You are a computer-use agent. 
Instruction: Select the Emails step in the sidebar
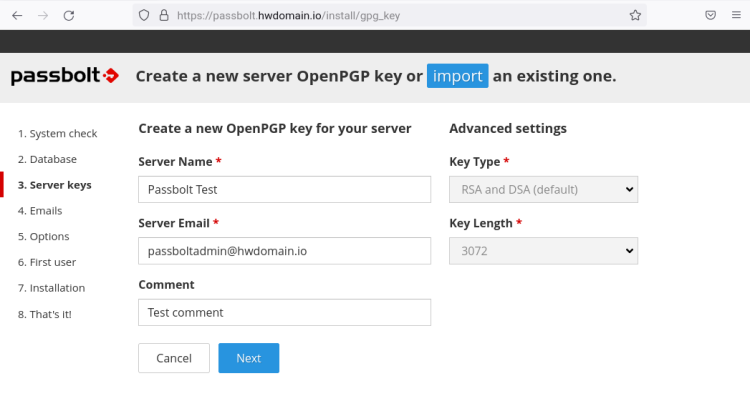(x=40, y=211)
